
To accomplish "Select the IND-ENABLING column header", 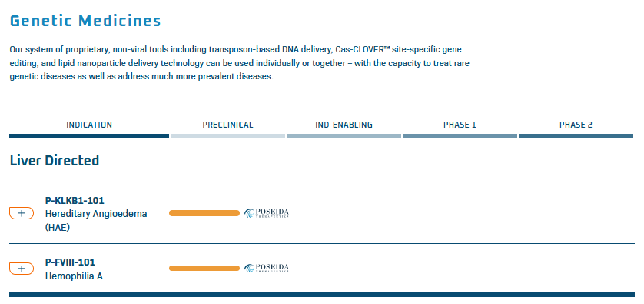I will click(x=344, y=125).
